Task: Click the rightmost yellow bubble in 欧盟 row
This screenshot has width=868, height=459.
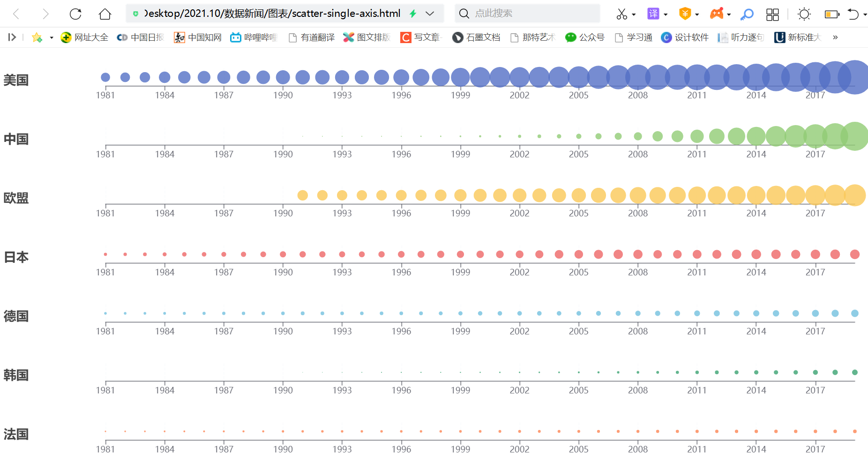Action: point(854,195)
